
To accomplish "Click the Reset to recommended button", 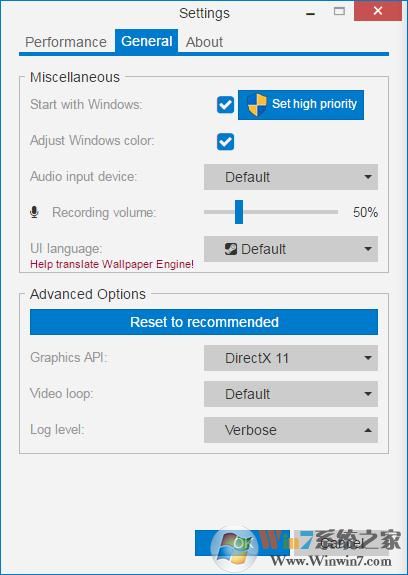I will pyautogui.click(x=204, y=322).
